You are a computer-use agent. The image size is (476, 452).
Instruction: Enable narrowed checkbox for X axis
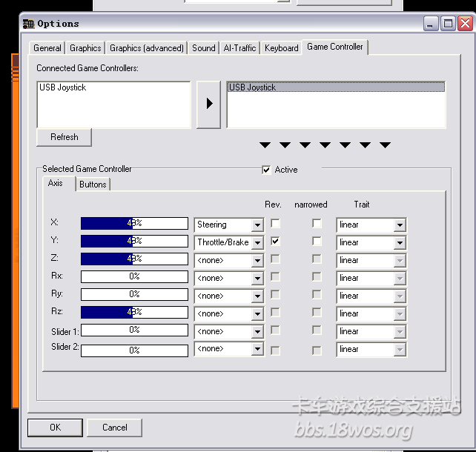pyautogui.click(x=317, y=224)
